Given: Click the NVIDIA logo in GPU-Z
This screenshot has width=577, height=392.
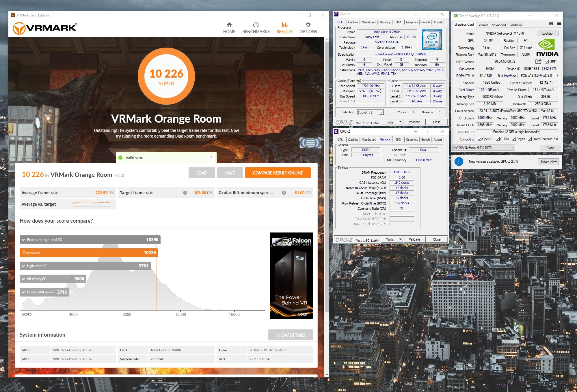Looking at the screenshot, I should [x=547, y=48].
